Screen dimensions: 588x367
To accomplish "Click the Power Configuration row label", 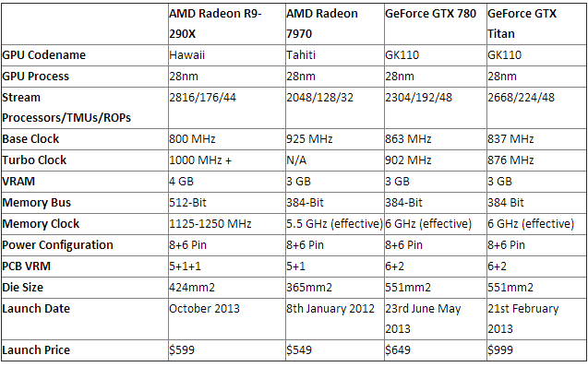I will (x=84, y=245).
